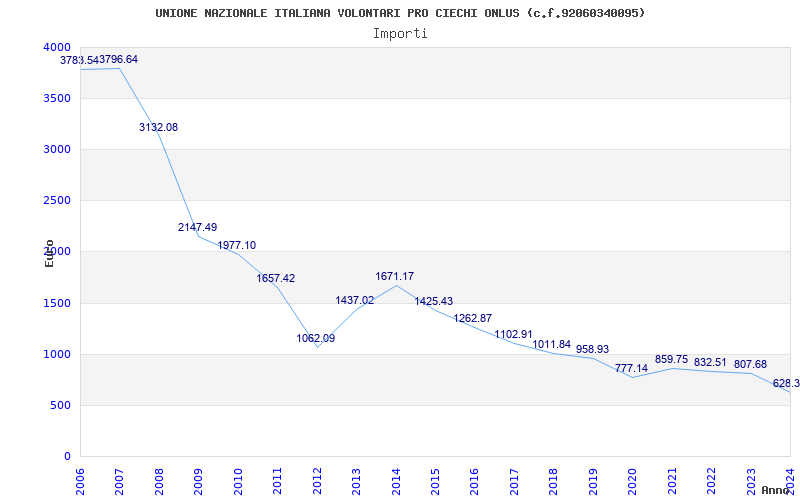Click the 3796.64 data label
Viewport: 800px width, 500px height.
point(118,60)
